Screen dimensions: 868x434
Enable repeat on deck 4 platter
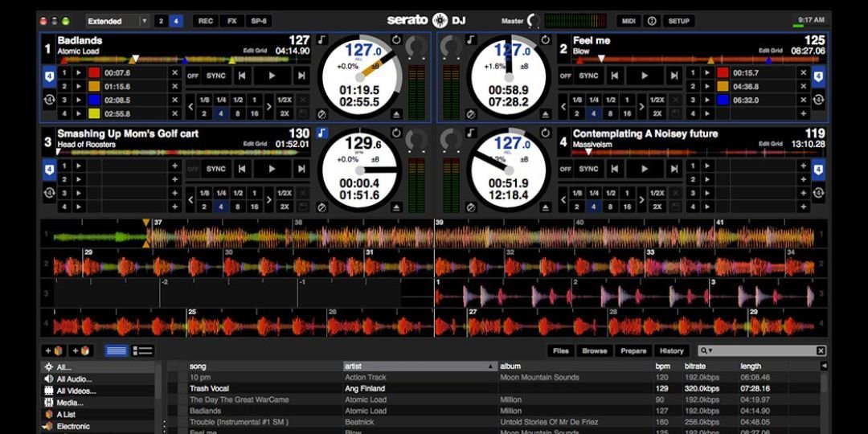pyautogui.click(x=545, y=133)
